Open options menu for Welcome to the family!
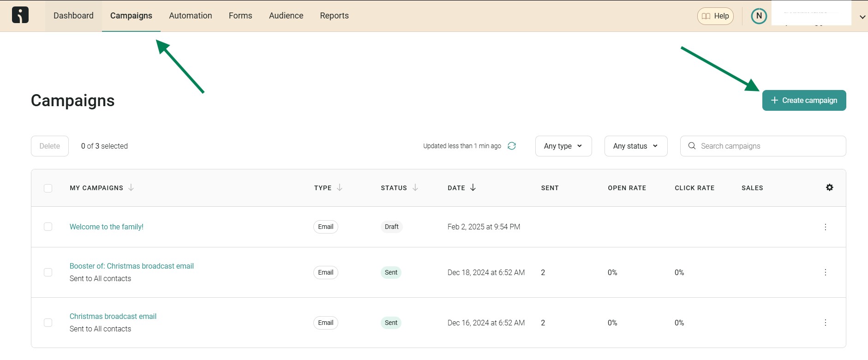 [825, 227]
